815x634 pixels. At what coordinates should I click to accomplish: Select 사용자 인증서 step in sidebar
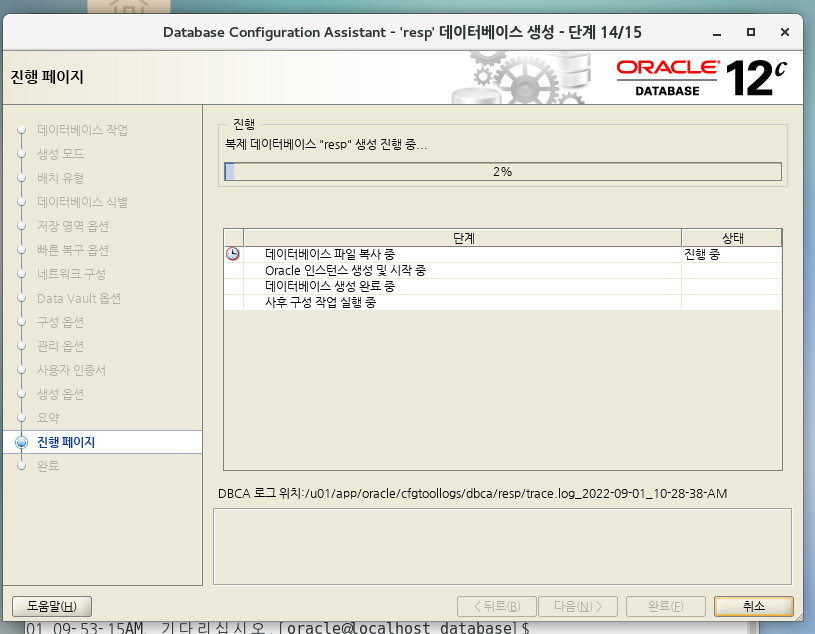point(71,370)
